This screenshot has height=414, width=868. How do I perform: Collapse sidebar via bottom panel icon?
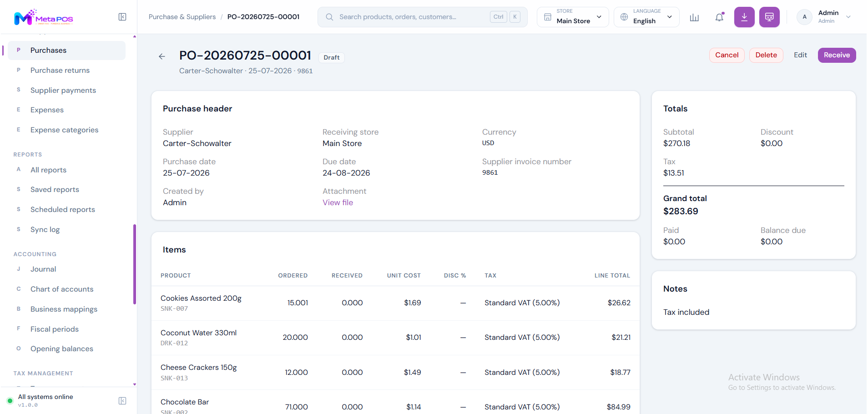(122, 401)
